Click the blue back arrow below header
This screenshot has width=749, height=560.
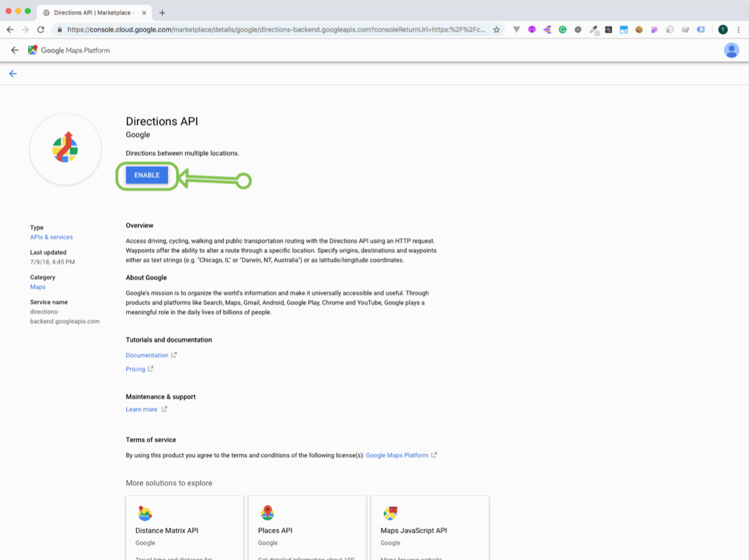[x=13, y=74]
